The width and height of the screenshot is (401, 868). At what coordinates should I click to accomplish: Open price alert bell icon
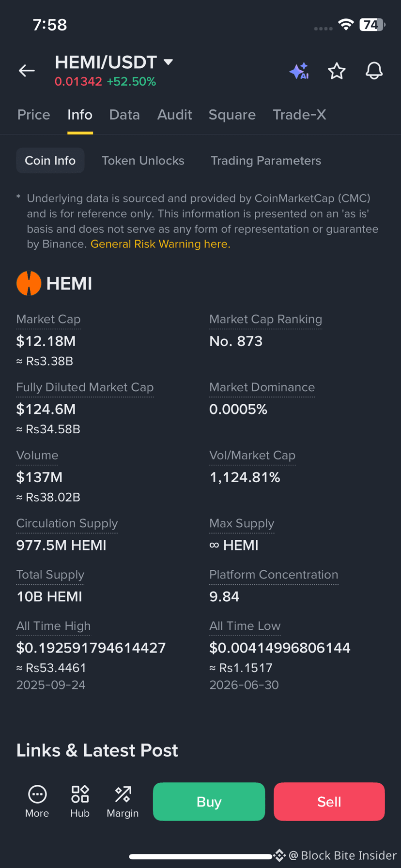coord(374,71)
